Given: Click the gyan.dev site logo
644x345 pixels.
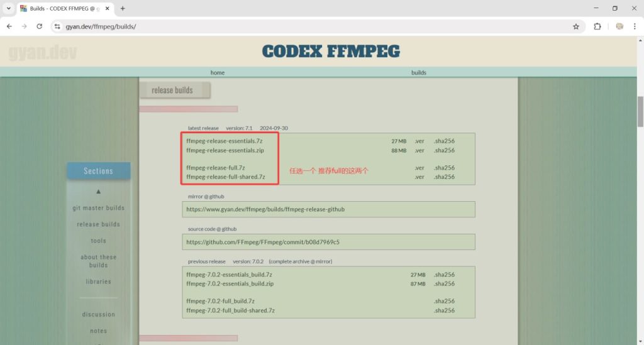Looking at the screenshot, I should click(43, 53).
